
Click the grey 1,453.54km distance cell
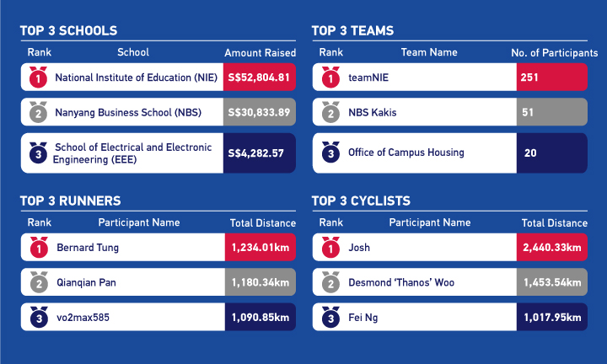point(552,282)
